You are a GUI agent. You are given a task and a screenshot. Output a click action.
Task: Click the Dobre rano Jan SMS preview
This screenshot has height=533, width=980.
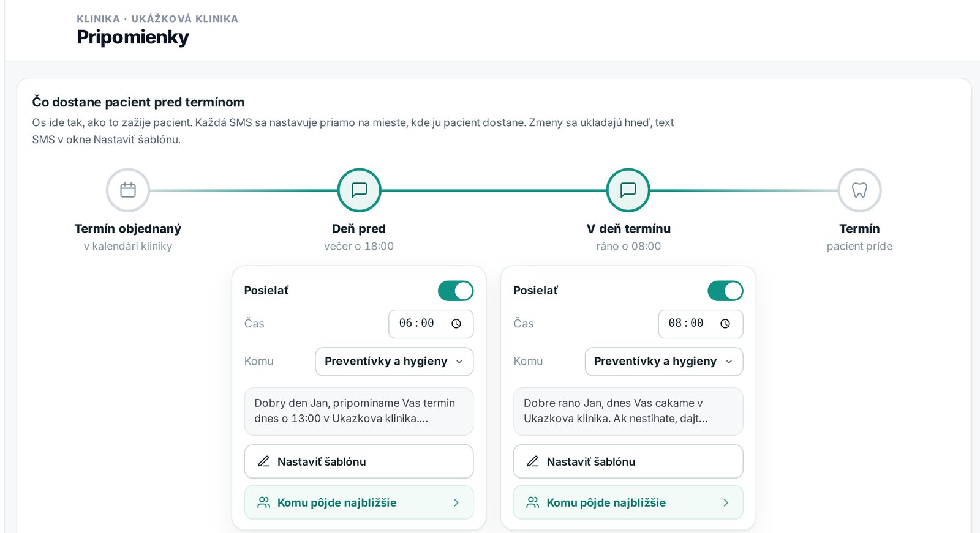click(628, 411)
